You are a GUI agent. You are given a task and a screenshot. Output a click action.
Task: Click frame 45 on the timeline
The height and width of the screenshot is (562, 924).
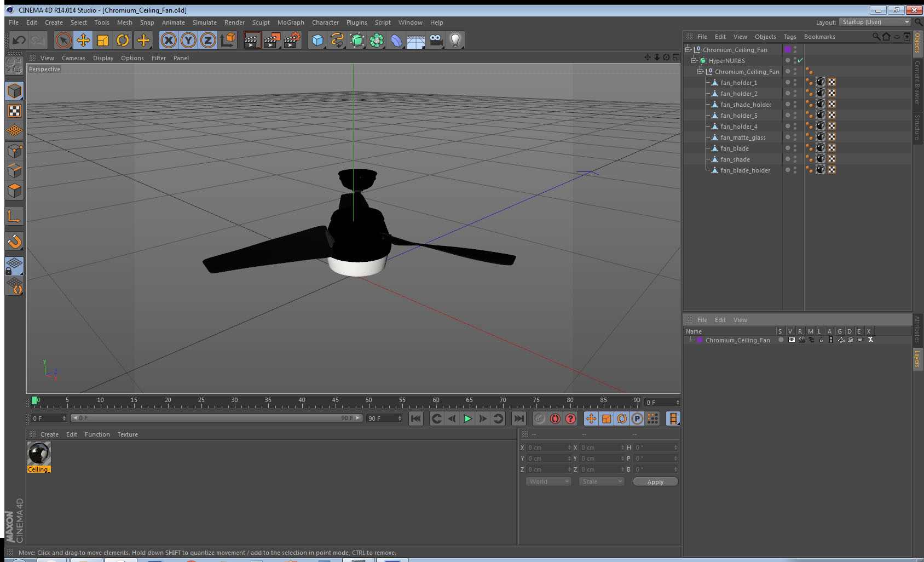(335, 402)
